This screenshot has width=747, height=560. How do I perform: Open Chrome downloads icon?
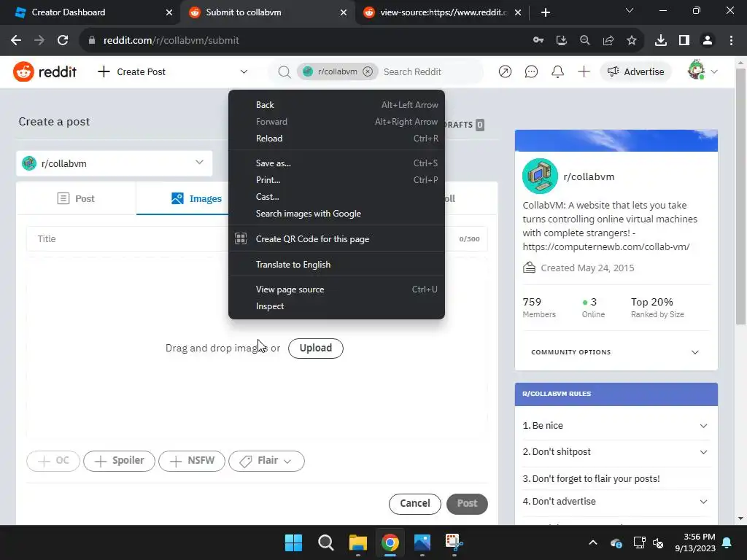click(661, 41)
